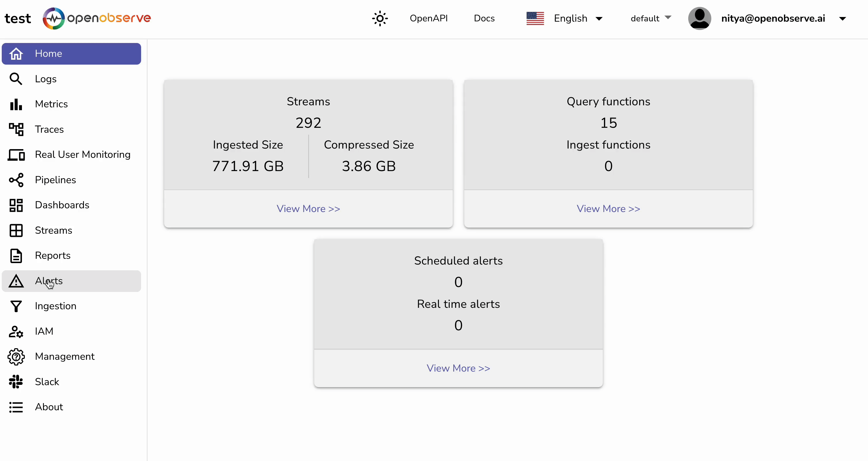
Task: Open Real User Monitoring
Action: click(x=83, y=154)
